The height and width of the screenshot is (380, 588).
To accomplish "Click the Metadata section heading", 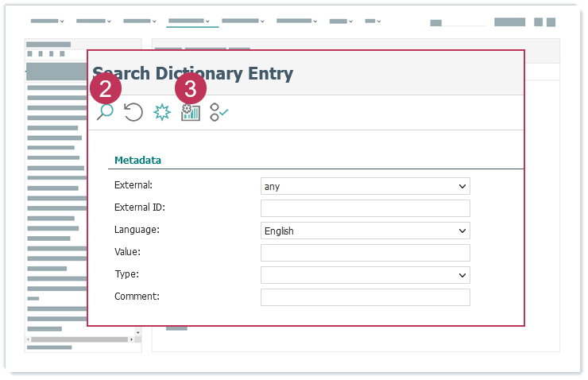I will [x=137, y=160].
